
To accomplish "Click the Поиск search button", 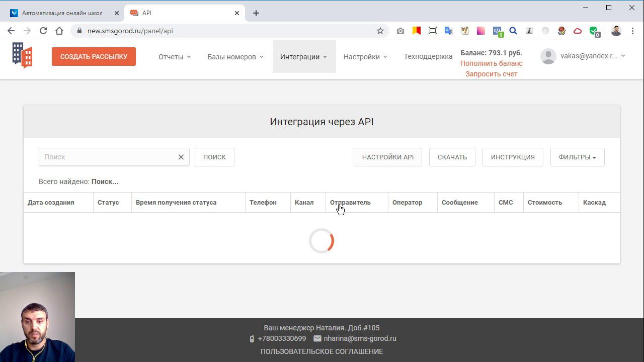I will click(214, 157).
